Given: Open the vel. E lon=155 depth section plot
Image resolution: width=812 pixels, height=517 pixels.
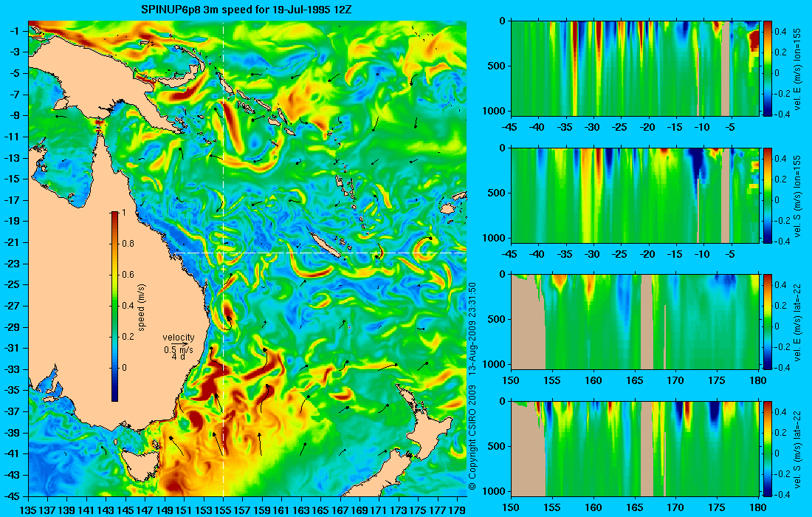Looking at the screenshot, I should [635, 69].
